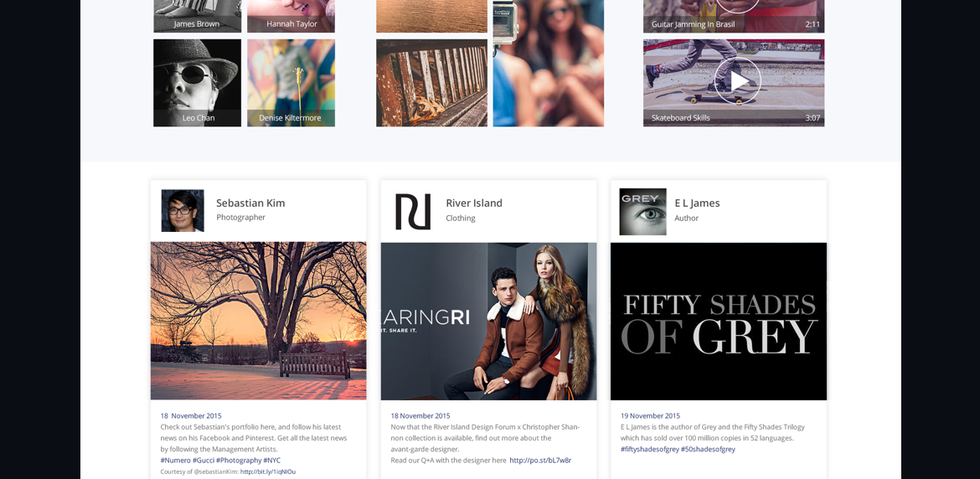
Task: Open the Sebastian Kim name link
Action: 250,203
